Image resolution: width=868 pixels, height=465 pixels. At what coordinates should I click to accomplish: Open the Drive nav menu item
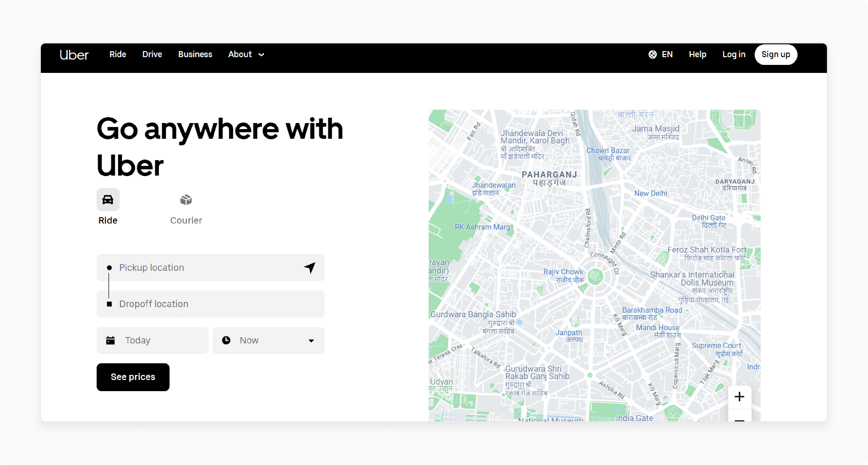[x=152, y=54]
